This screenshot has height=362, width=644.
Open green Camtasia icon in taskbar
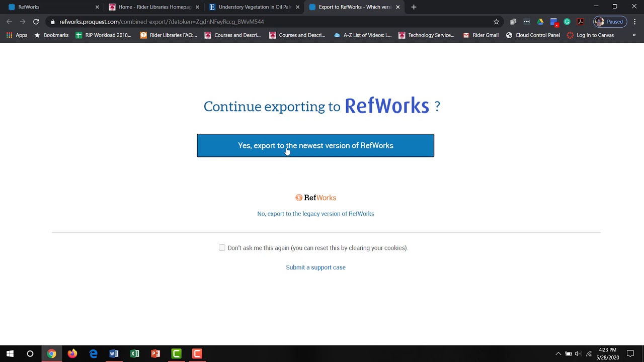pyautogui.click(x=176, y=354)
